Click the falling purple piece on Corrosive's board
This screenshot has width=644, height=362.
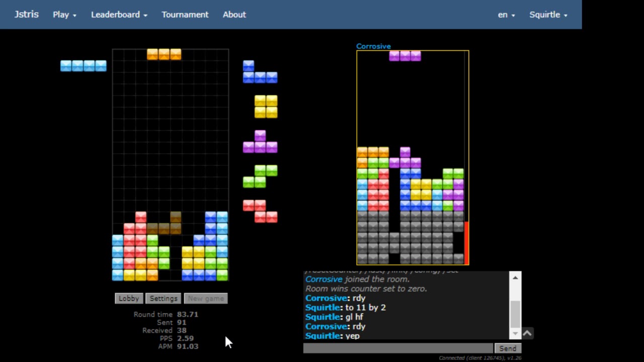point(405,56)
